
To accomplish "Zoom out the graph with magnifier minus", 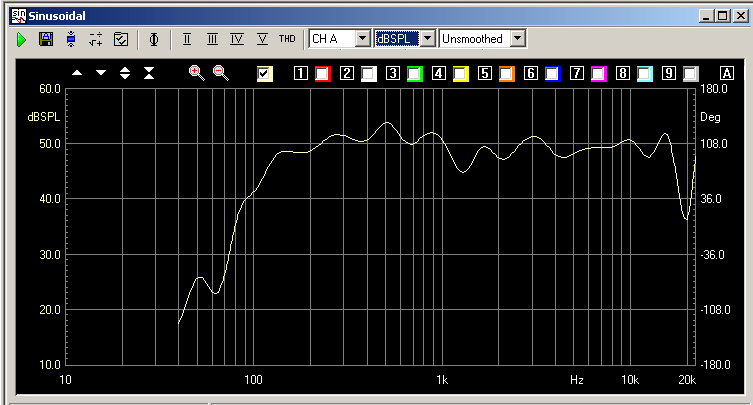I will (x=220, y=73).
